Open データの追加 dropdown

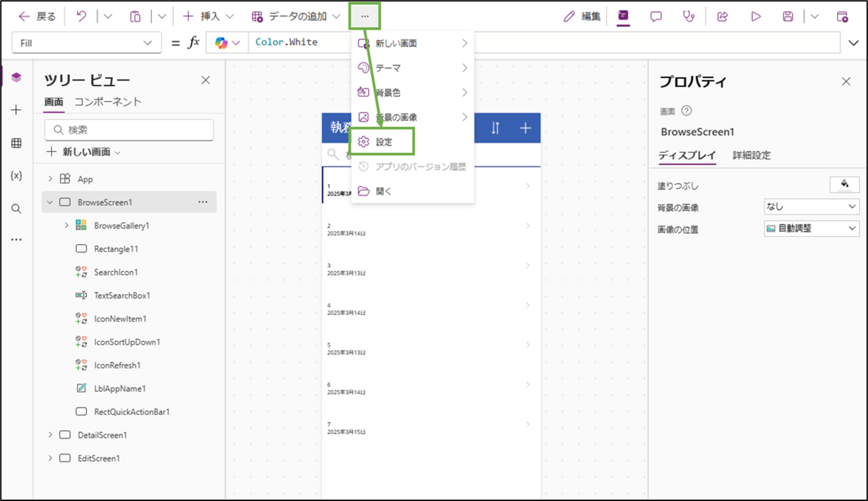(x=296, y=16)
